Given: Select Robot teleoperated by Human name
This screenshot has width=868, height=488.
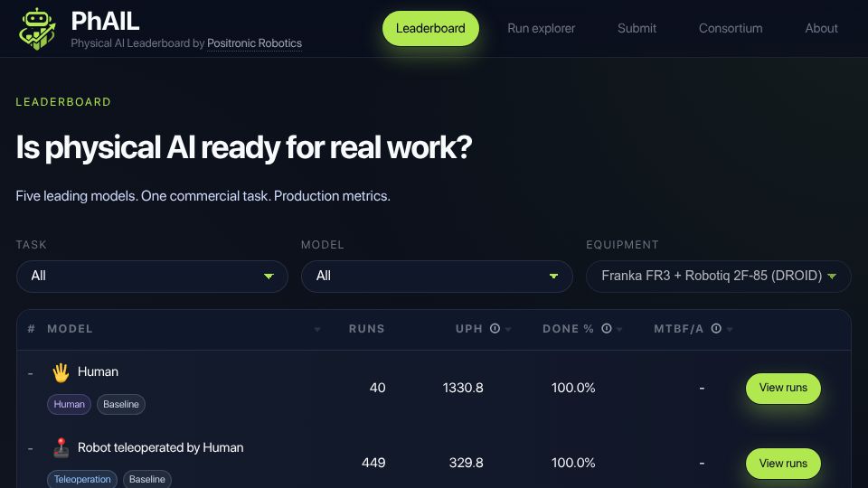Looking at the screenshot, I should (x=161, y=447).
